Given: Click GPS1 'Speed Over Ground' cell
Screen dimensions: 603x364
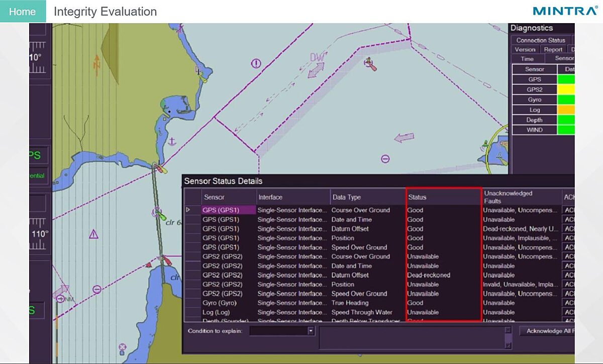Looking at the screenshot, I should (368, 247).
